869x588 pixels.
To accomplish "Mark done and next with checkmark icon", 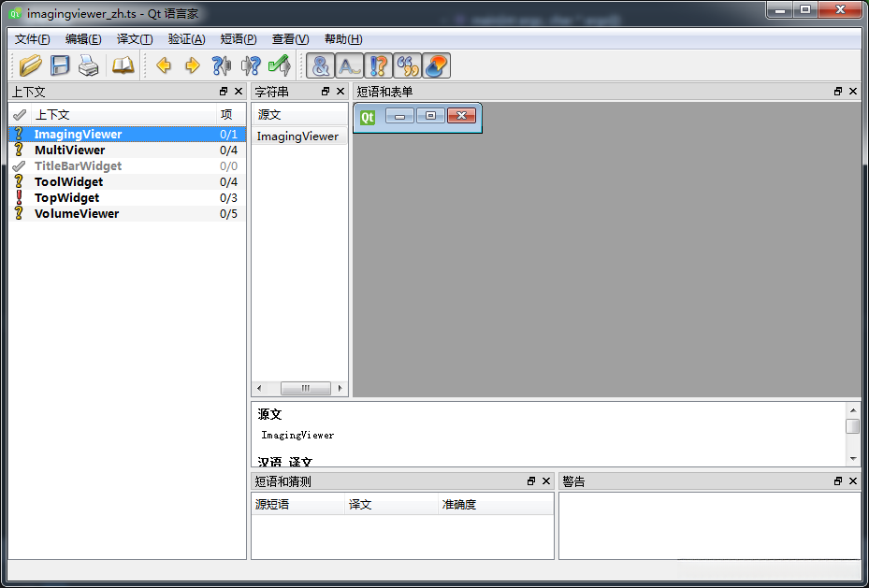I will click(x=280, y=65).
